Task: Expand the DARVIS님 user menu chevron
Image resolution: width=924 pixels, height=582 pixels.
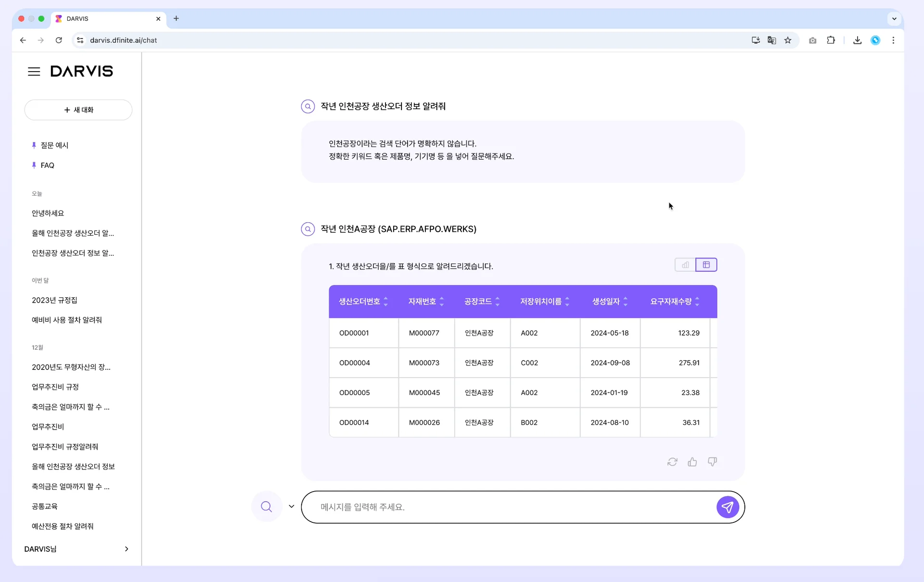Action: (x=127, y=549)
